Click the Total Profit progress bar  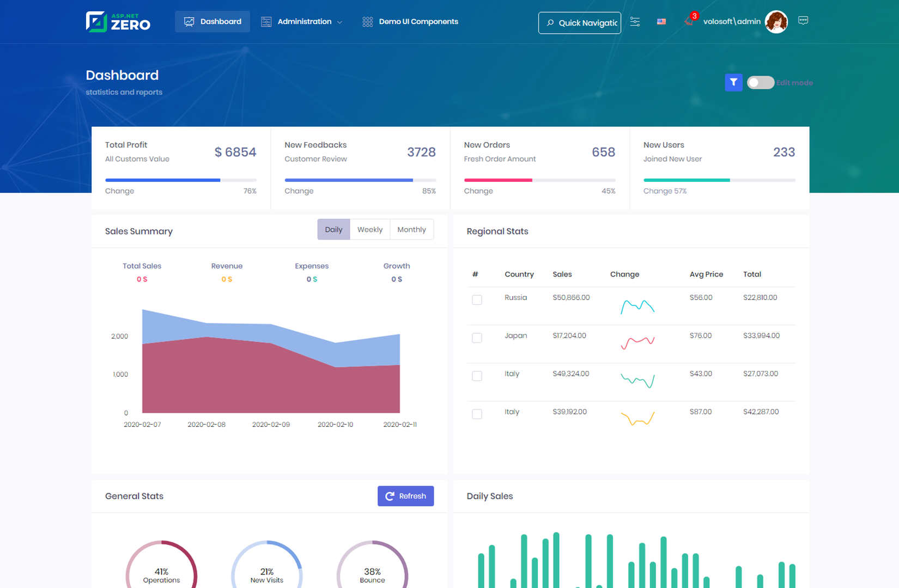click(x=181, y=180)
